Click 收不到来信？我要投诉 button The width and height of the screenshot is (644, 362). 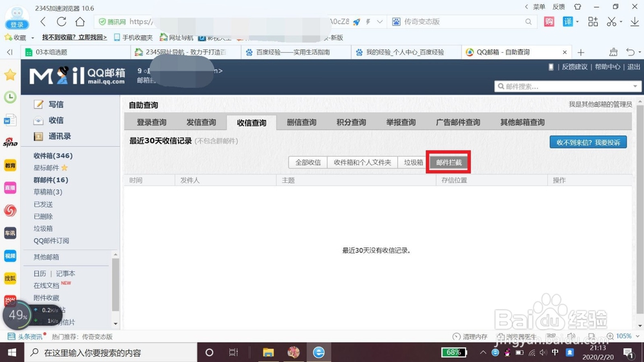click(x=588, y=142)
